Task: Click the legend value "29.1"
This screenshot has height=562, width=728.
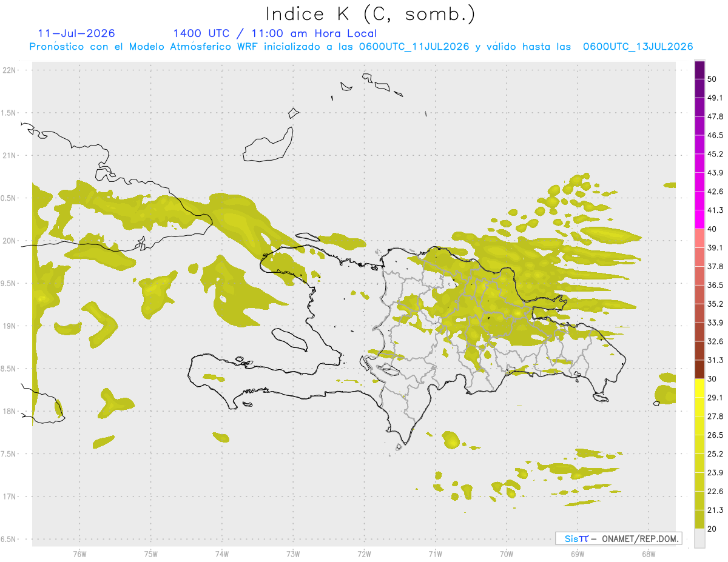Action: coord(716,398)
